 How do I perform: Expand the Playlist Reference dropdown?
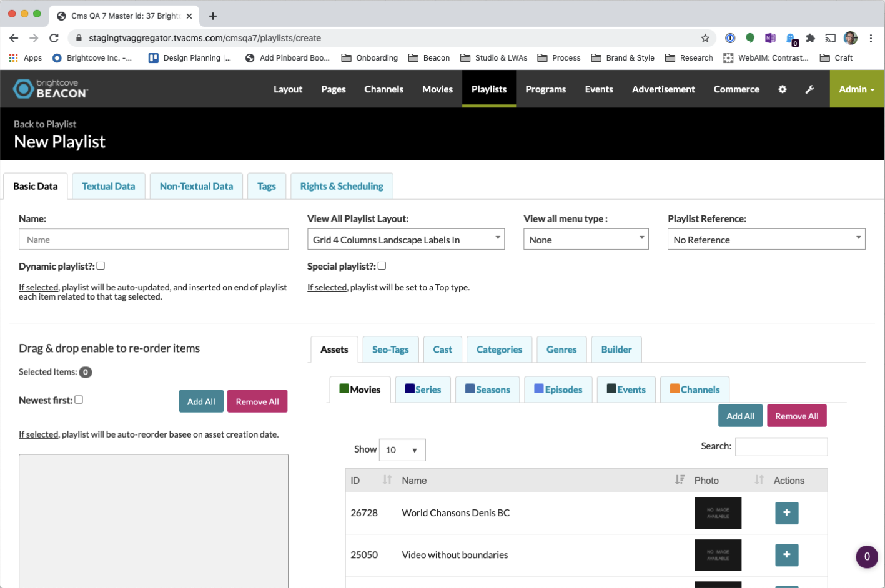point(766,240)
